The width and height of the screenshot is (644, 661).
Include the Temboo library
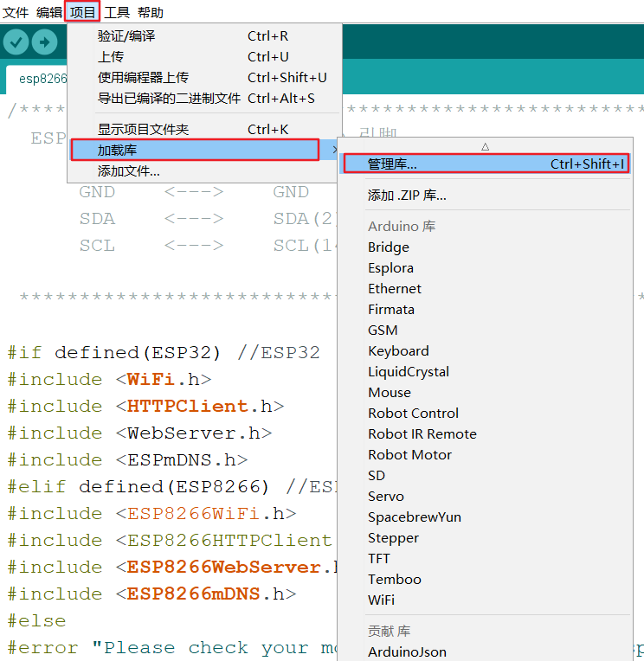coord(485,579)
